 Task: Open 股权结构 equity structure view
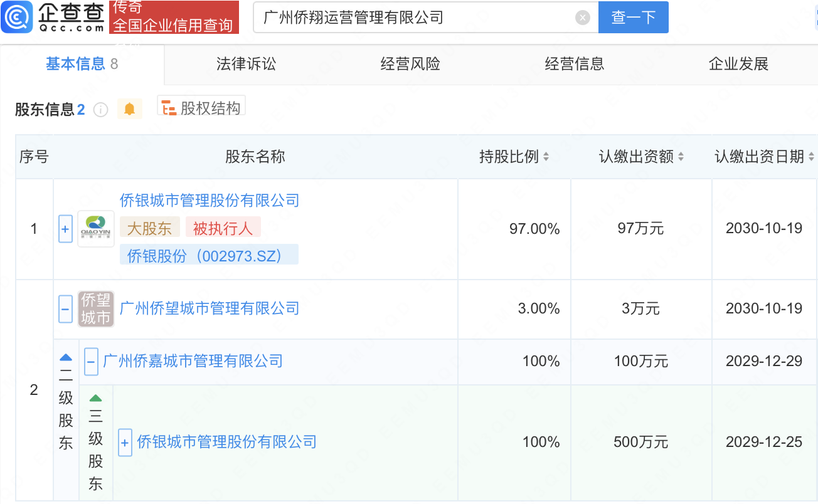(x=201, y=108)
